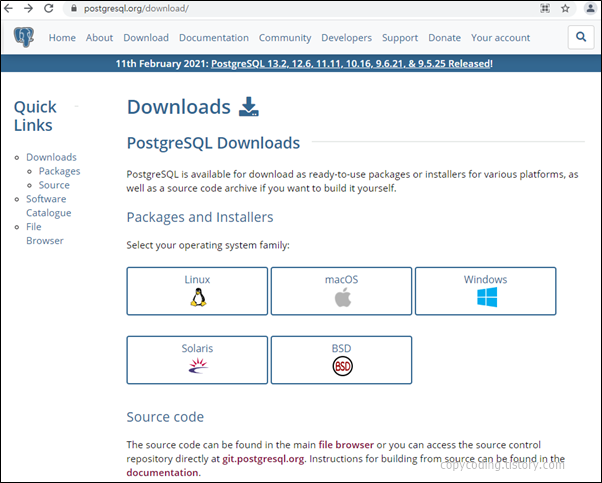Open Software Catalogue quick link
Screen dimensions: 602x483
tap(49, 206)
